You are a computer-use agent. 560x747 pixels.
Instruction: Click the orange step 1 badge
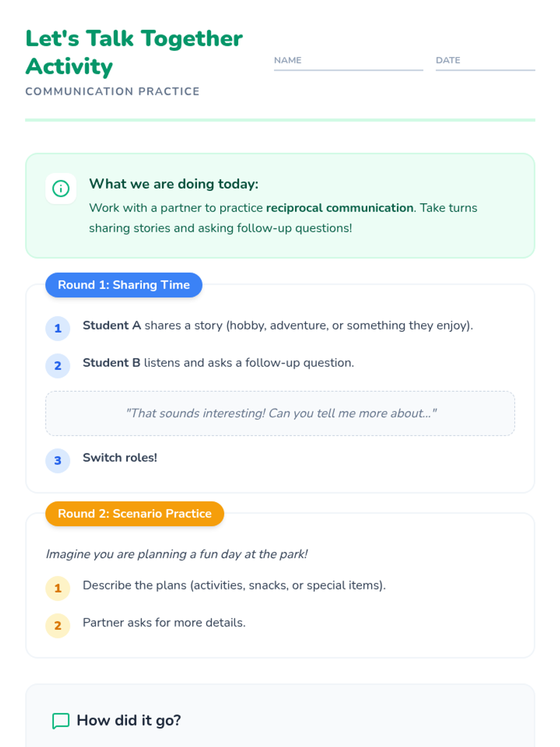58,588
